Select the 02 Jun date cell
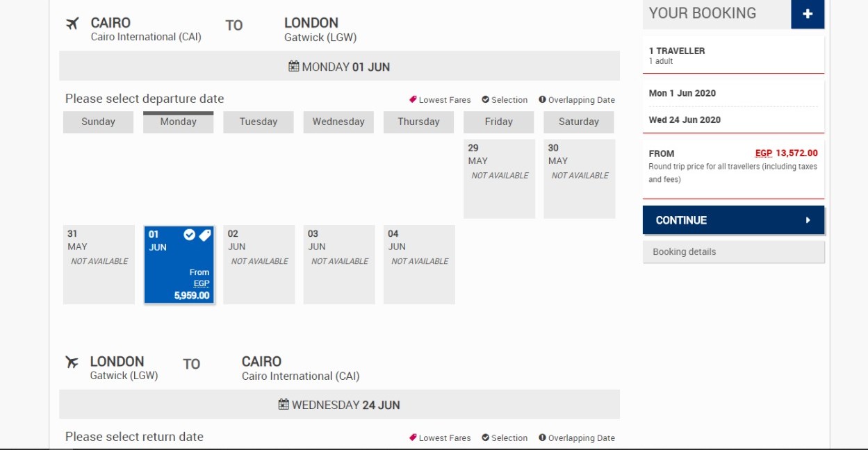 [x=259, y=265]
